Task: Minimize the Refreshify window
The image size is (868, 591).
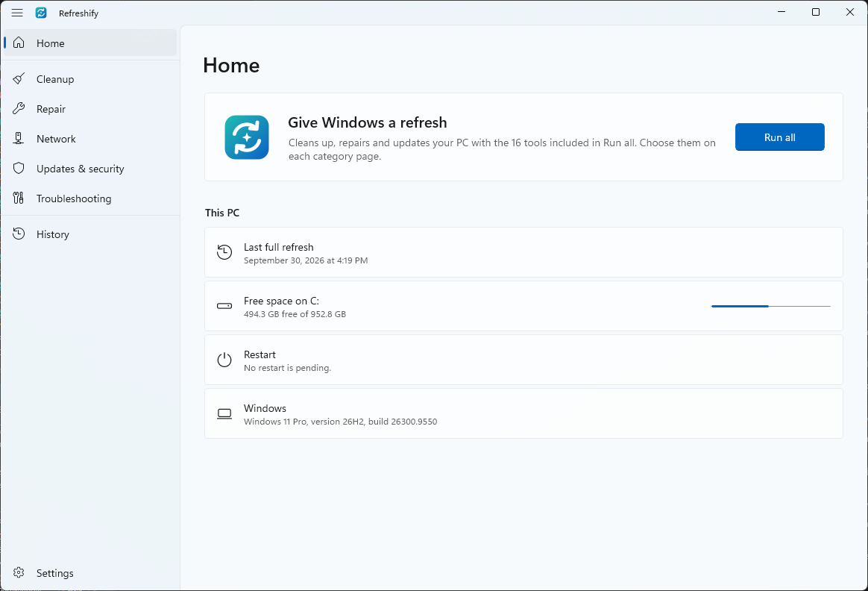Action: (x=781, y=12)
